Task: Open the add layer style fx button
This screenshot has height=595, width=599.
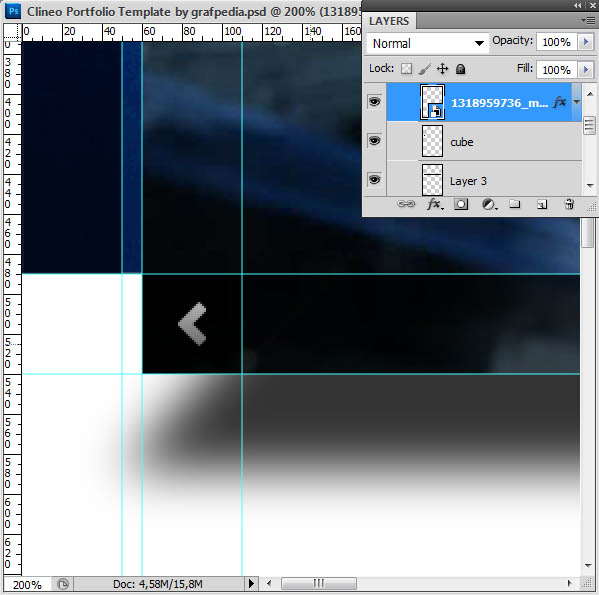Action: (435, 204)
